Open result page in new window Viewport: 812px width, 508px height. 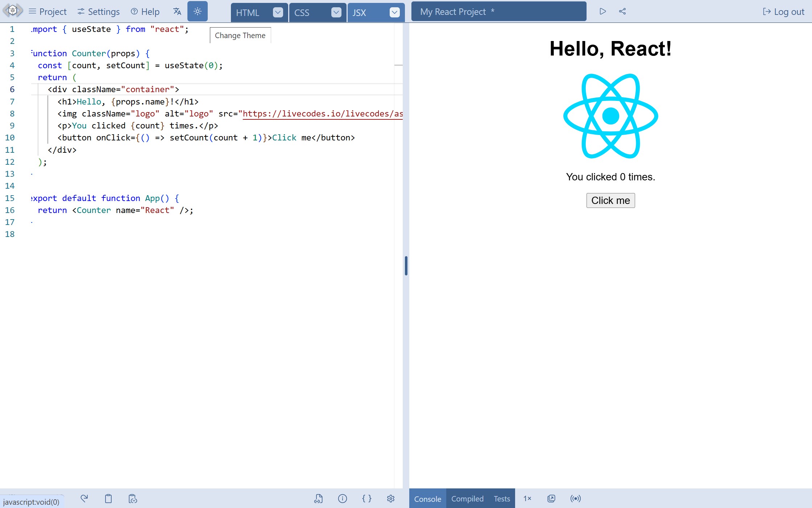point(551,498)
